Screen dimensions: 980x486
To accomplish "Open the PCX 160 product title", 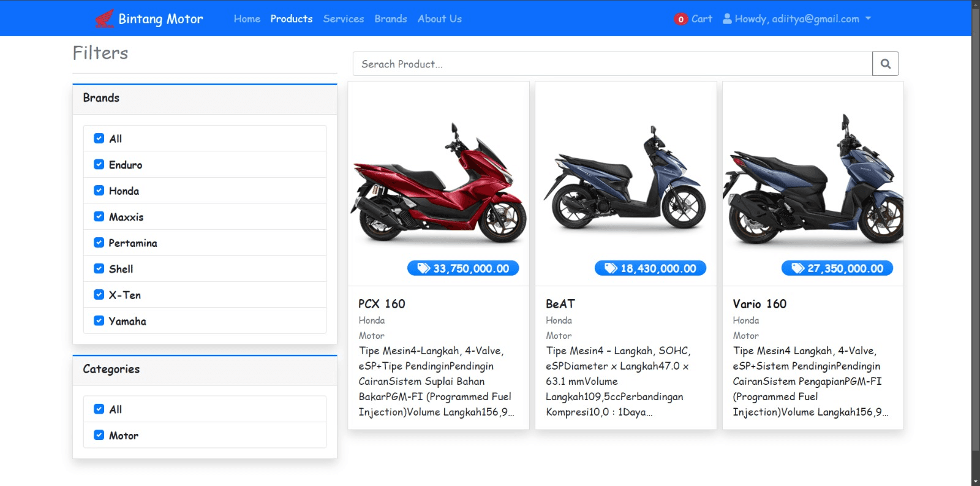I will (382, 304).
